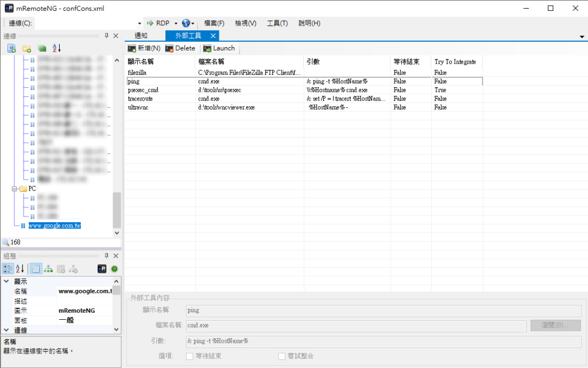Pin the 組態 config panel
The image size is (588, 368).
click(106, 255)
